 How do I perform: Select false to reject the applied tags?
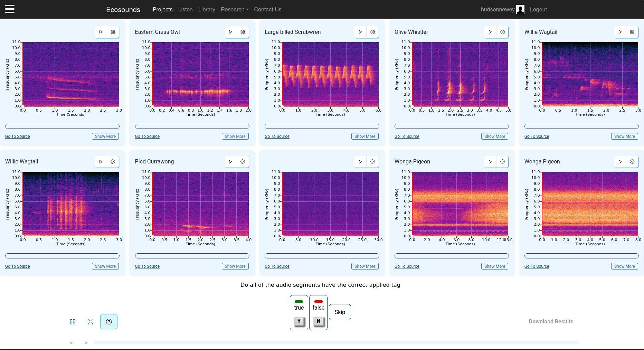(x=318, y=312)
